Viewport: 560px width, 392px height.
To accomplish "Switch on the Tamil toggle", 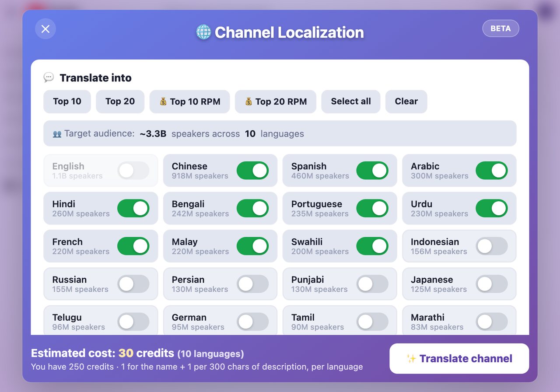I will (372, 322).
